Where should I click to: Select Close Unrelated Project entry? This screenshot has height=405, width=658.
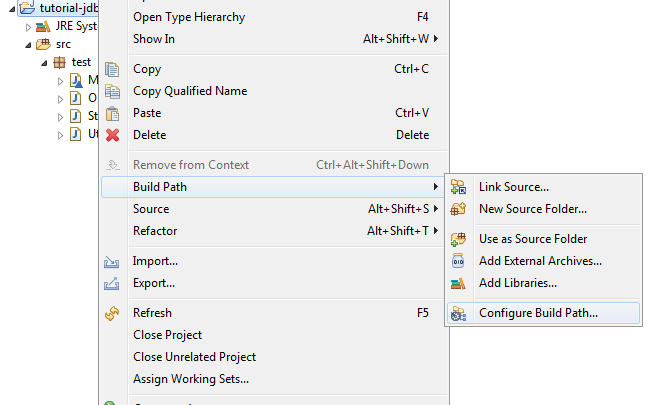tap(194, 357)
